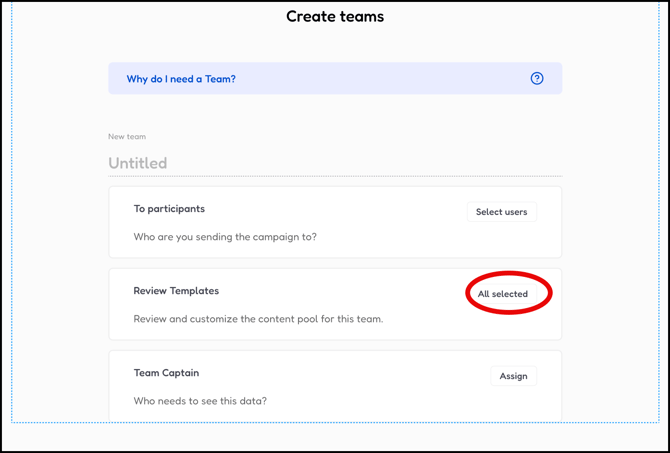Click the "Team Captain" heading
Screen dimensions: 670x453
click(166, 373)
